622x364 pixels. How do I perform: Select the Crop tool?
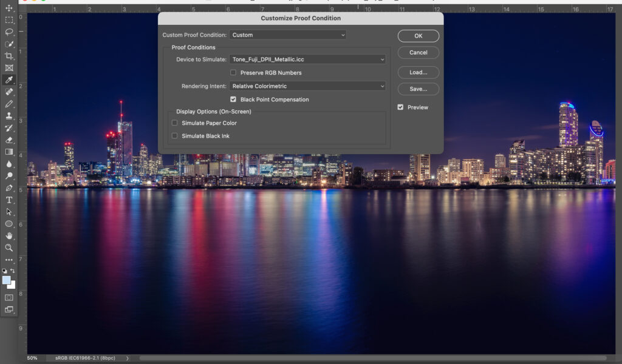click(9, 56)
